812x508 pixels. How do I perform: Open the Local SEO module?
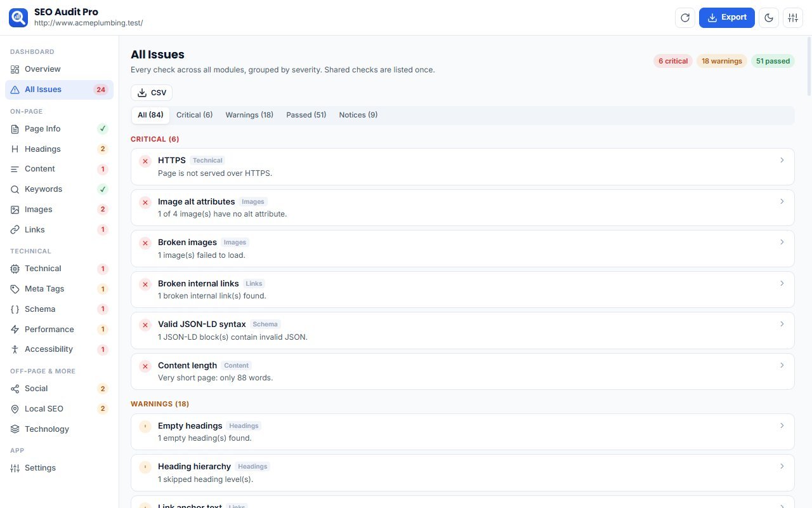[x=59, y=409]
